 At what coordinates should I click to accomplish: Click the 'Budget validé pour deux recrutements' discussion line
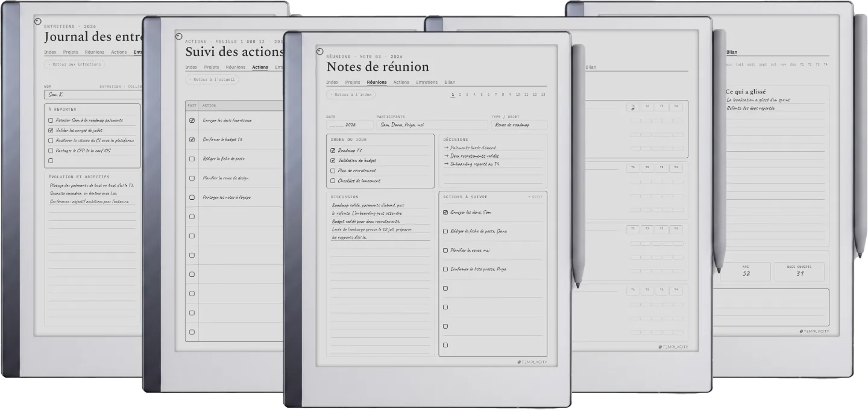[366, 222]
